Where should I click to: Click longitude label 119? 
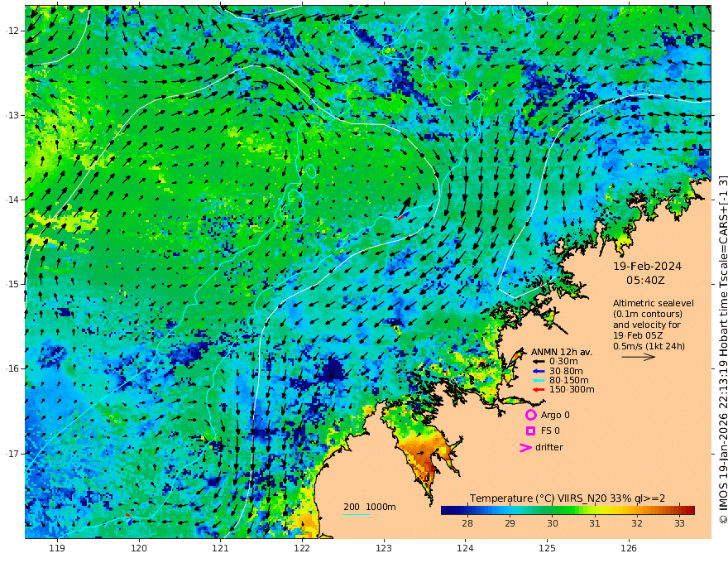click(x=57, y=548)
